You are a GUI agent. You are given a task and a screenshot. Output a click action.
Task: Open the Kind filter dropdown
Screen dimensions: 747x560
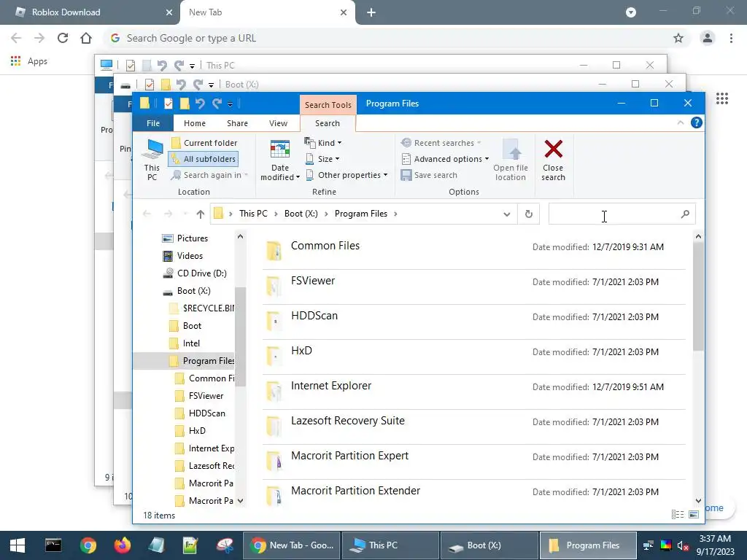tap(323, 143)
